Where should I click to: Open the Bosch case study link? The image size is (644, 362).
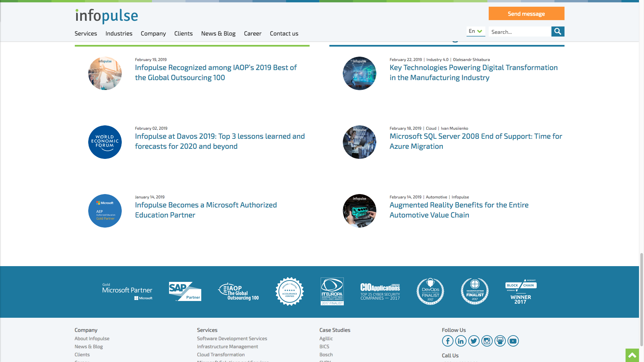[326, 355]
